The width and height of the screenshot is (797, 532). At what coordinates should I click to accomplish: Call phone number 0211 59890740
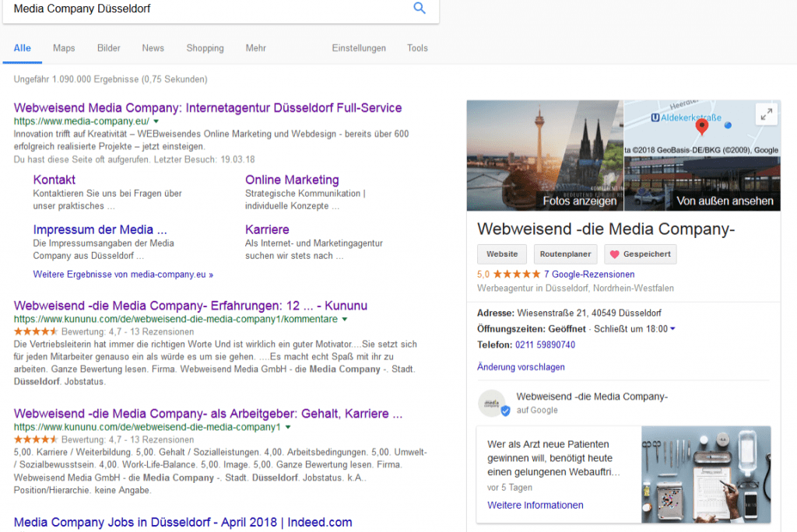click(x=545, y=345)
